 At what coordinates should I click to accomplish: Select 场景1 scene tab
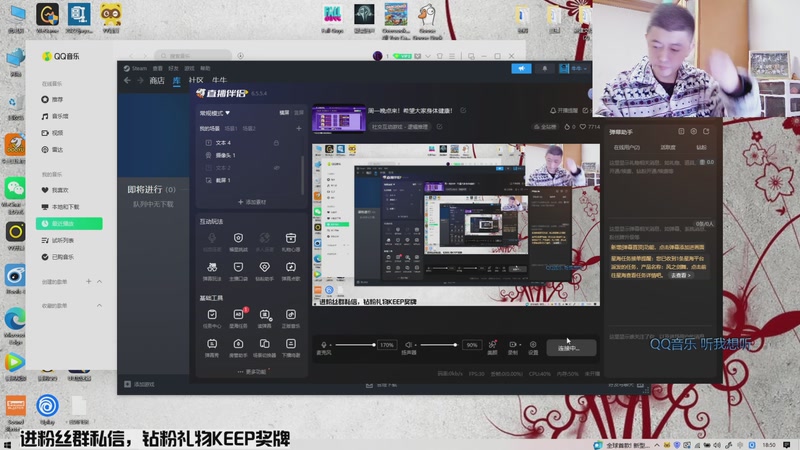pyautogui.click(x=231, y=129)
